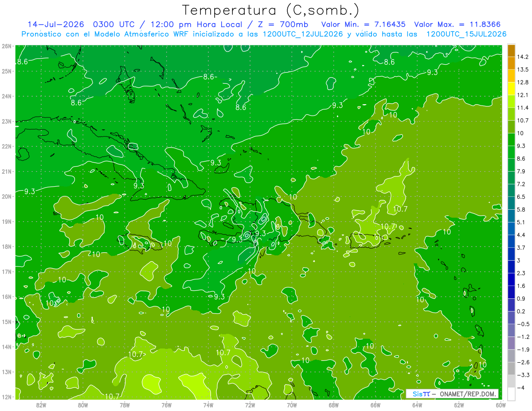This screenshot has height=411, width=532.
Task: Click the legend value "-1.9"
Action: coord(522,349)
